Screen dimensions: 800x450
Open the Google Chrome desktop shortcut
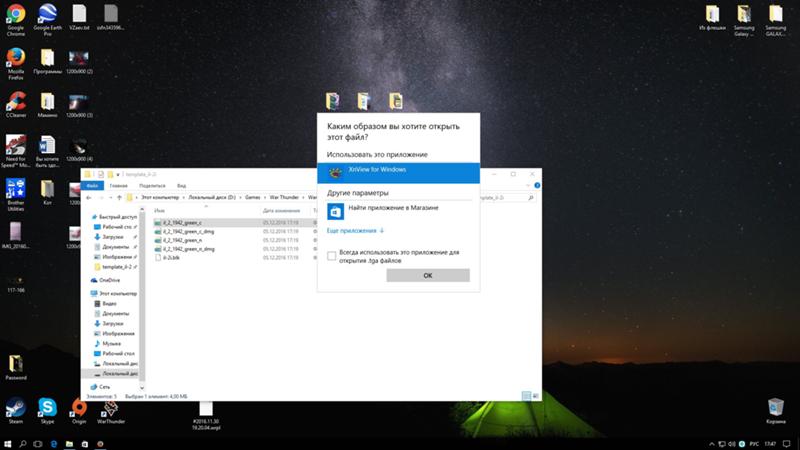(16, 19)
